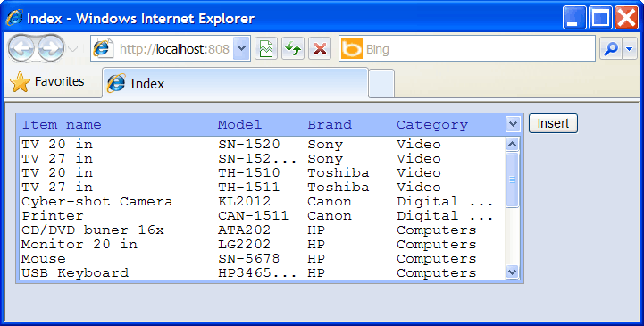This screenshot has width=644, height=326.
Task: Maximize the Internet Explorer window
Action: 601,18
